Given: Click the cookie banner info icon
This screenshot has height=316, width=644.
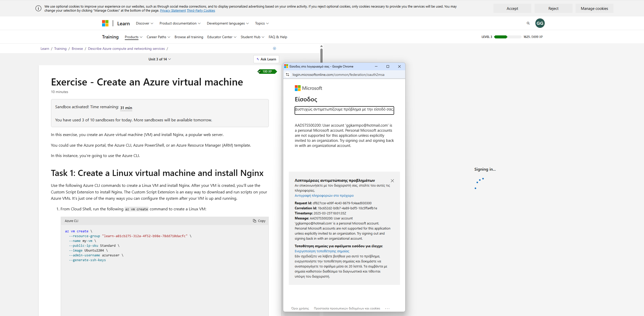Looking at the screenshot, I should pos(38,8).
